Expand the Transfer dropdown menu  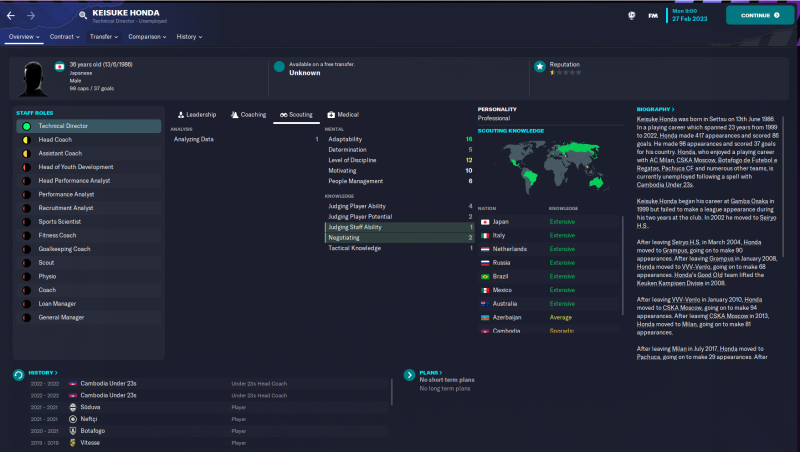(x=103, y=37)
